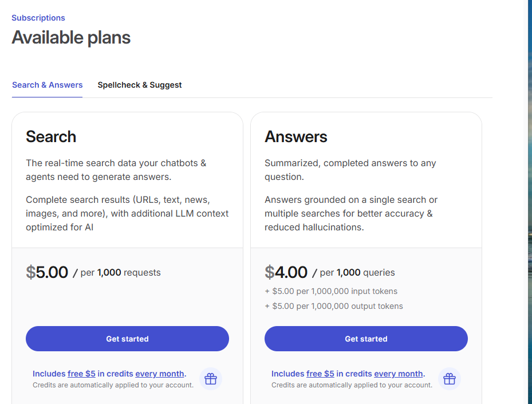The height and width of the screenshot is (404, 532).
Task: Click the gift icon in Search plan
Action: point(211,379)
